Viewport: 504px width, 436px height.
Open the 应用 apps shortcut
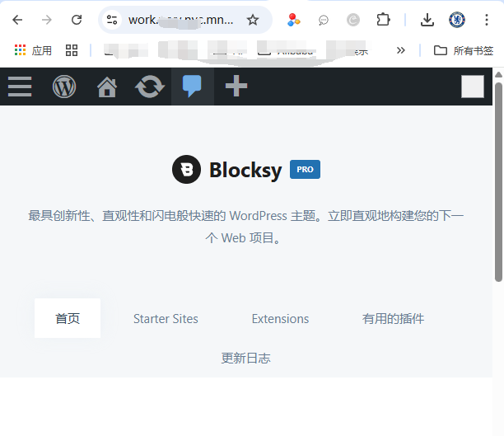pos(33,50)
